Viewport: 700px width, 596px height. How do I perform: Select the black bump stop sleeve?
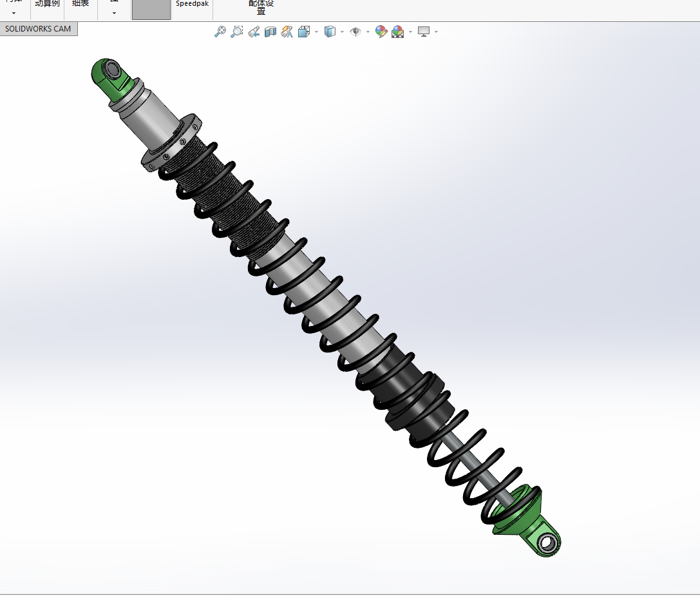[414, 391]
